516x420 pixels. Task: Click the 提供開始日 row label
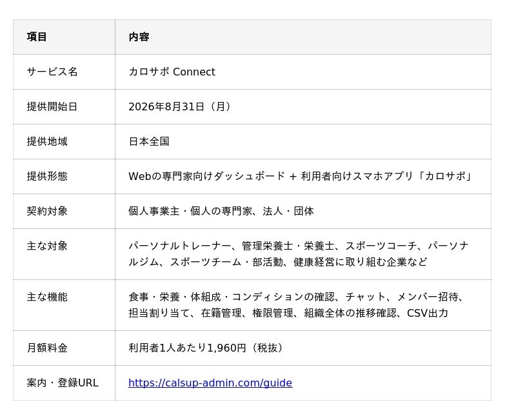pos(52,106)
